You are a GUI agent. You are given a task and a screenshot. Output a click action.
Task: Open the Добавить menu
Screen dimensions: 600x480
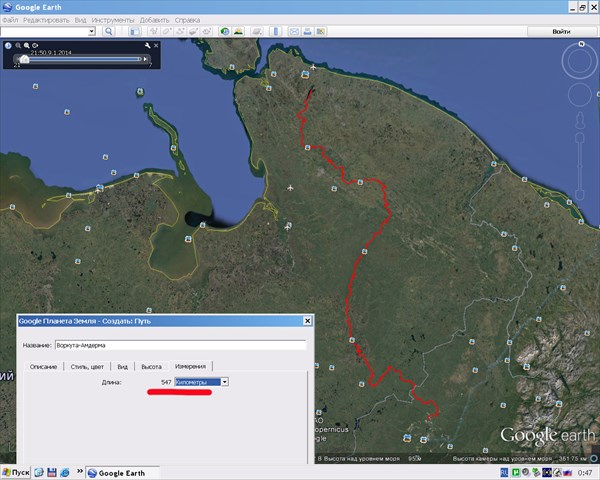pyautogui.click(x=154, y=20)
